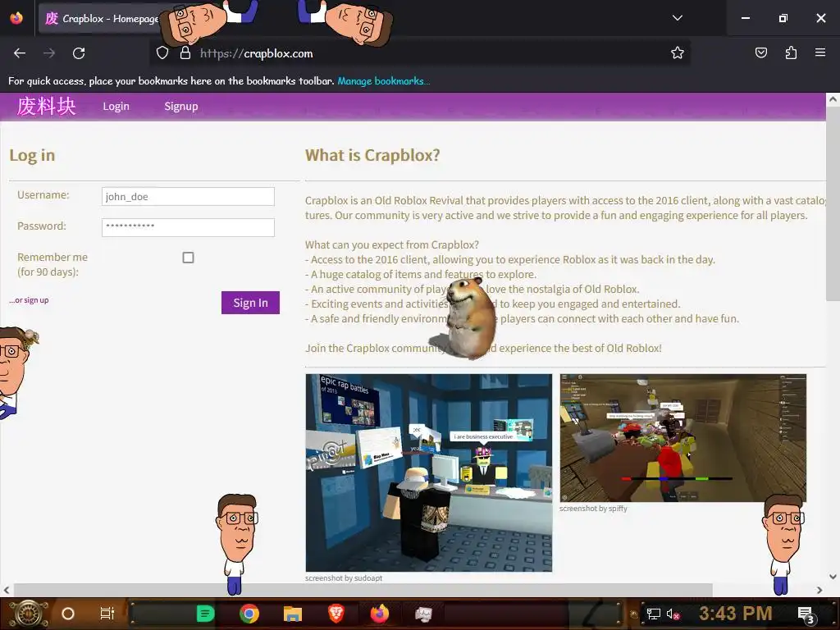Click the horizontal scrollbar right arrow

coord(819,590)
